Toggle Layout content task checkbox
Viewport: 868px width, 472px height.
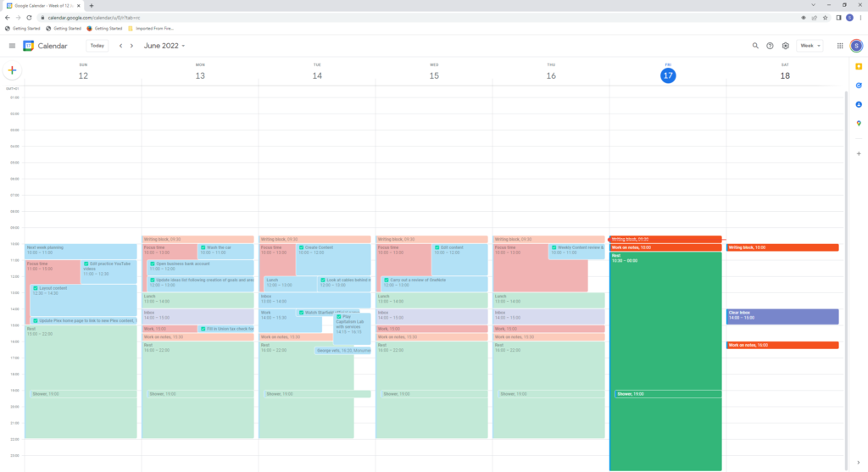[36, 288]
